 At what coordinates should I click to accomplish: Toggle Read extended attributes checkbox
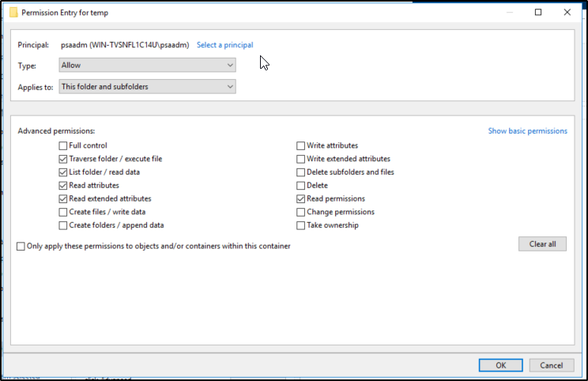pos(63,199)
